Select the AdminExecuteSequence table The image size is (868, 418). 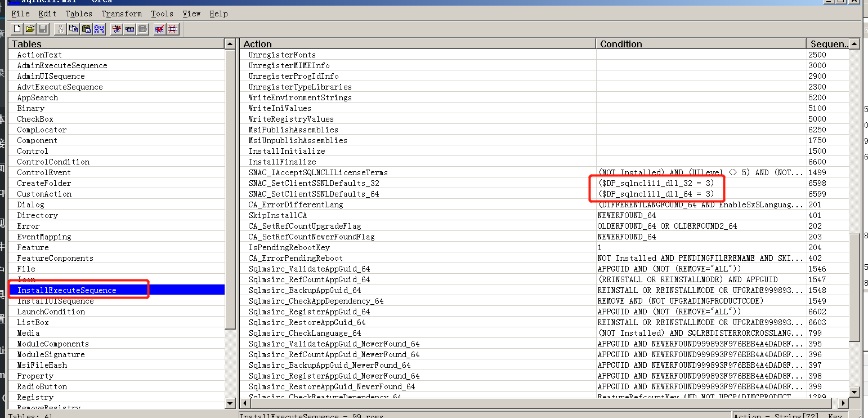[117, 65]
